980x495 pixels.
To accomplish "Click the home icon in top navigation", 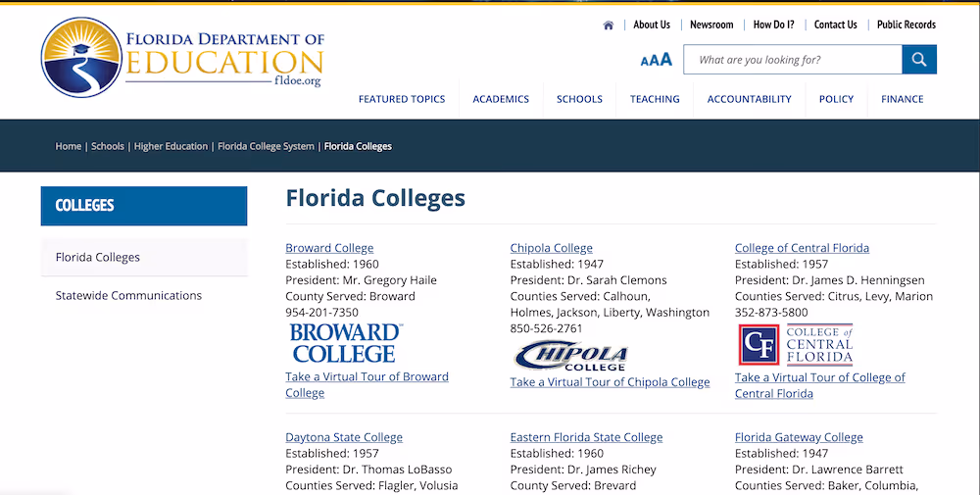I will (609, 25).
